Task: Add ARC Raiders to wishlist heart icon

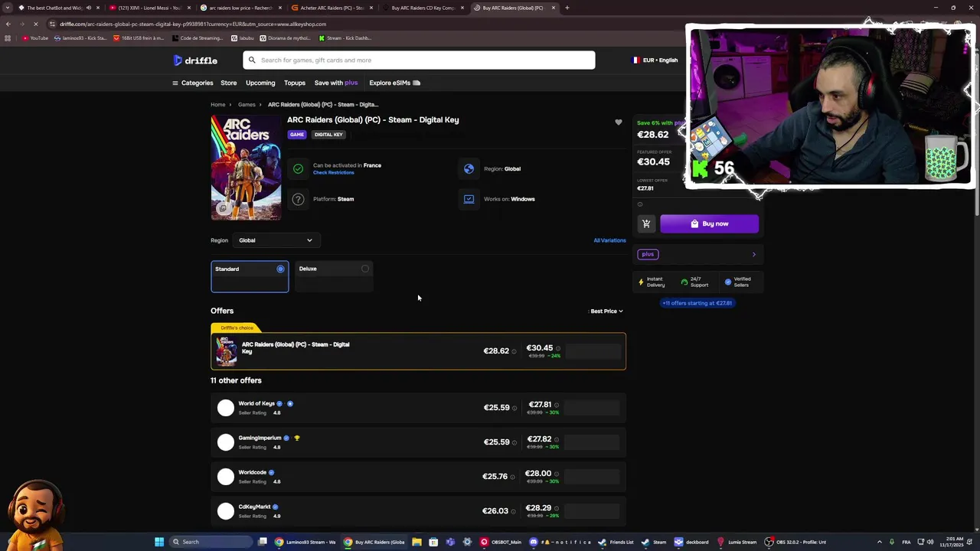Action: pos(619,122)
